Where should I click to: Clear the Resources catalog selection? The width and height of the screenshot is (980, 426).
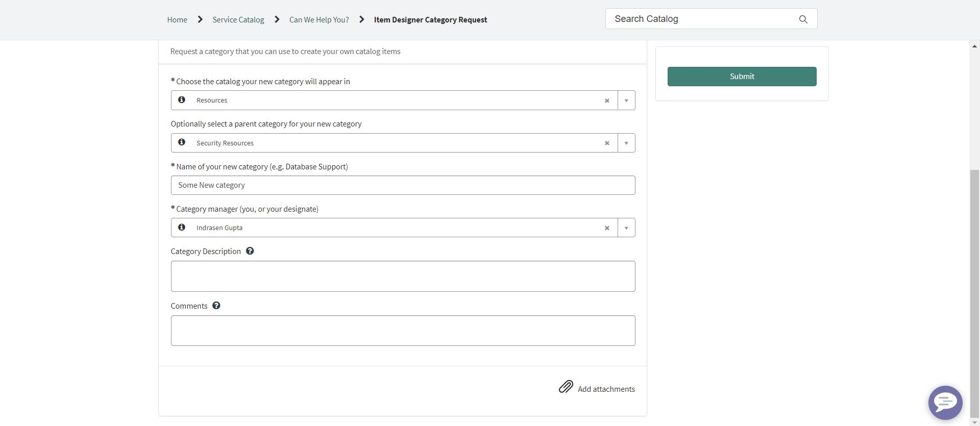(607, 101)
